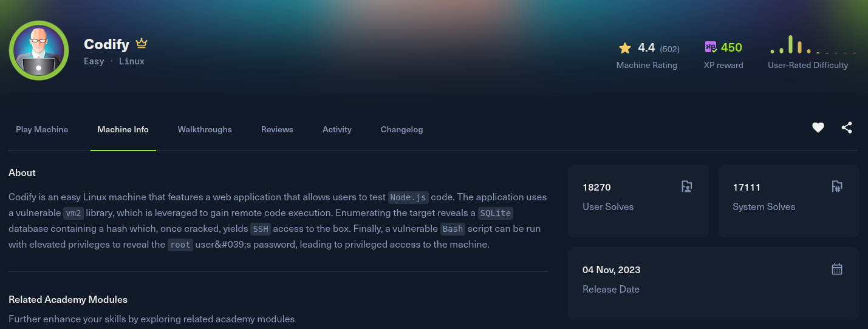The height and width of the screenshot is (329, 868).
Task: Open the Reviews tab
Action: click(x=277, y=129)
